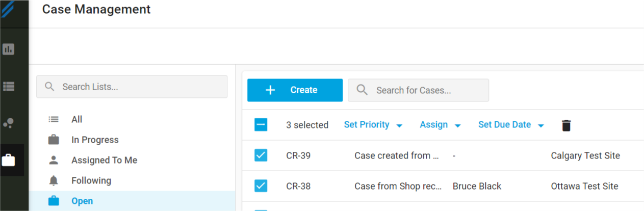Screen dimensions: 644x211
Task: Uncheck the CR-38 case checkbox
Action: pos(261,186)
